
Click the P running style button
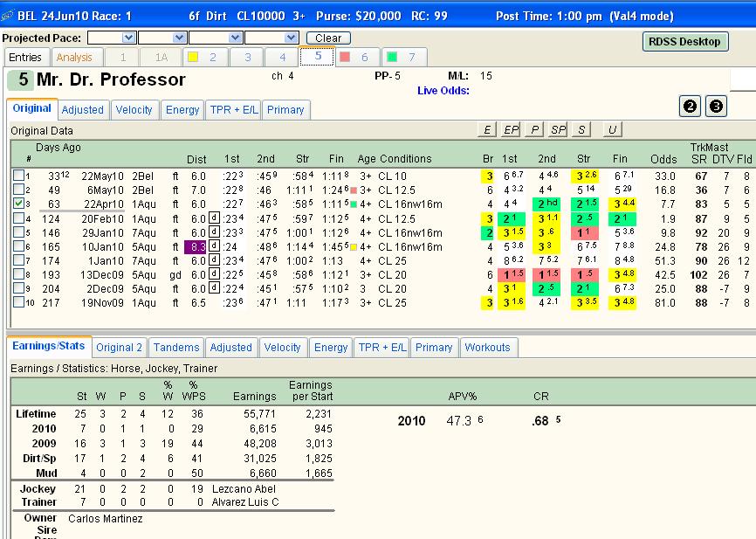tap(534, 129)
